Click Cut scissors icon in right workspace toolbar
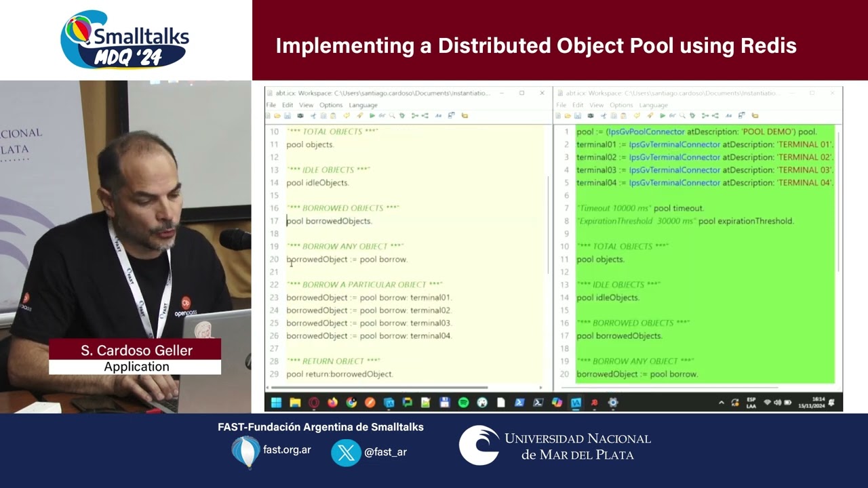The height and width of the screenshot is (488, 868). (x=603, y=116)
